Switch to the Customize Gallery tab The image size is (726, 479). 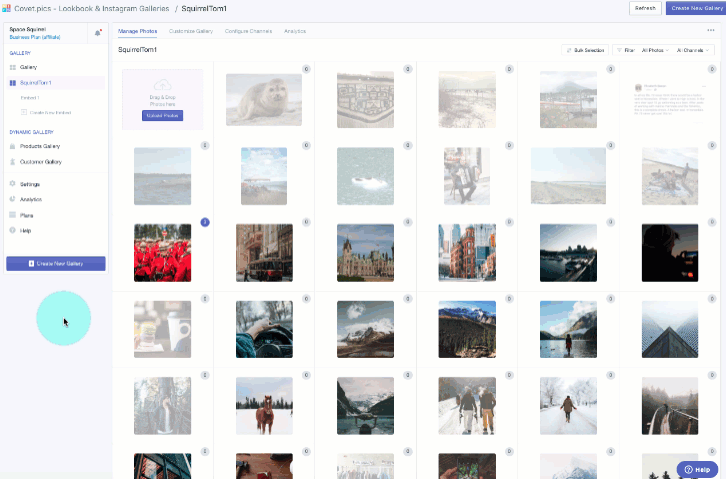191,31
